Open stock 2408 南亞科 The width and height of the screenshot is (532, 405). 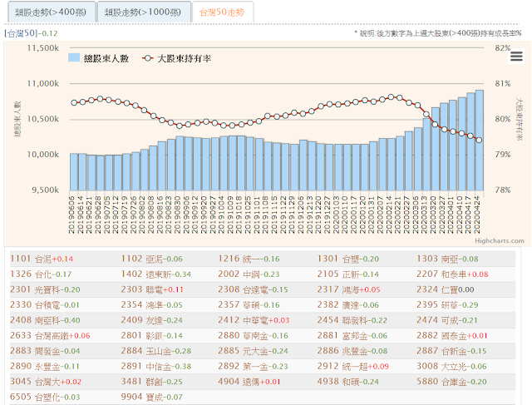[35, 320]
